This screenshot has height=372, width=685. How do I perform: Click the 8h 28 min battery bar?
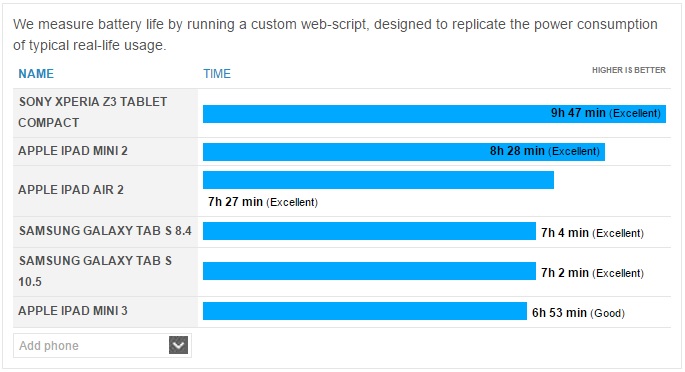(404, 152)
